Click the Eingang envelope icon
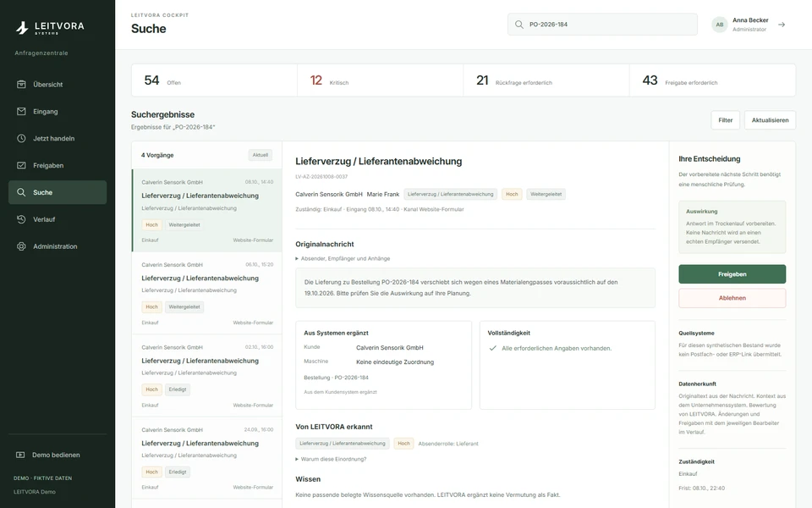This screenshot has height=508, width=812. pyautogui.click(x=21, y=112)
